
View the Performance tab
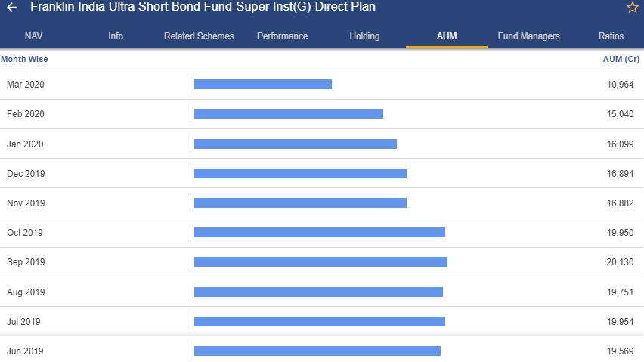point(283,36)
